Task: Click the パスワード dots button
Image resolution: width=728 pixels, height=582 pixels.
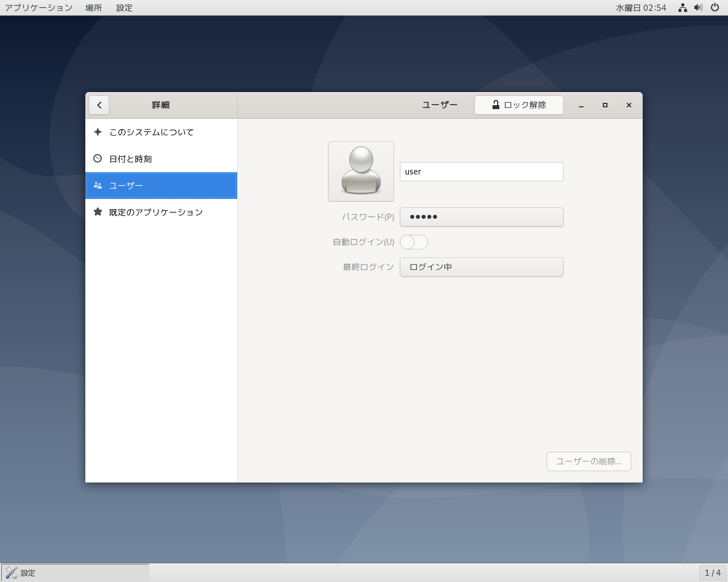Action: [x=482, y=217]
